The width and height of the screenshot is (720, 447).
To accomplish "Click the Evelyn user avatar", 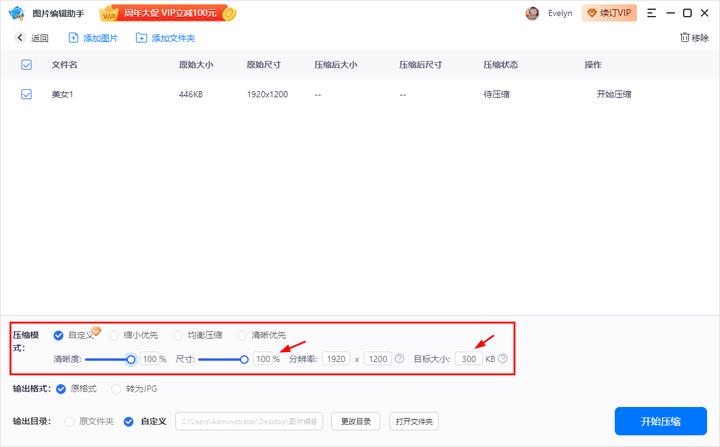I will coord(532,13).
